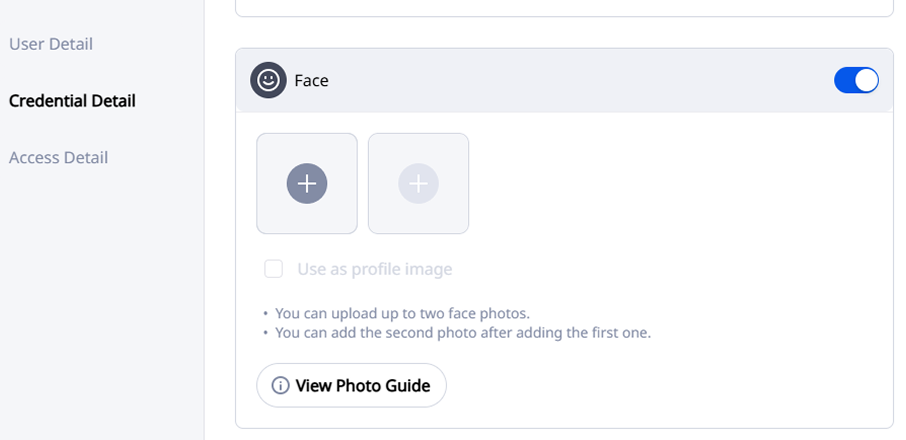Click the 'Face' header label
The image size is (906, 440).
(x=311, y=81)
